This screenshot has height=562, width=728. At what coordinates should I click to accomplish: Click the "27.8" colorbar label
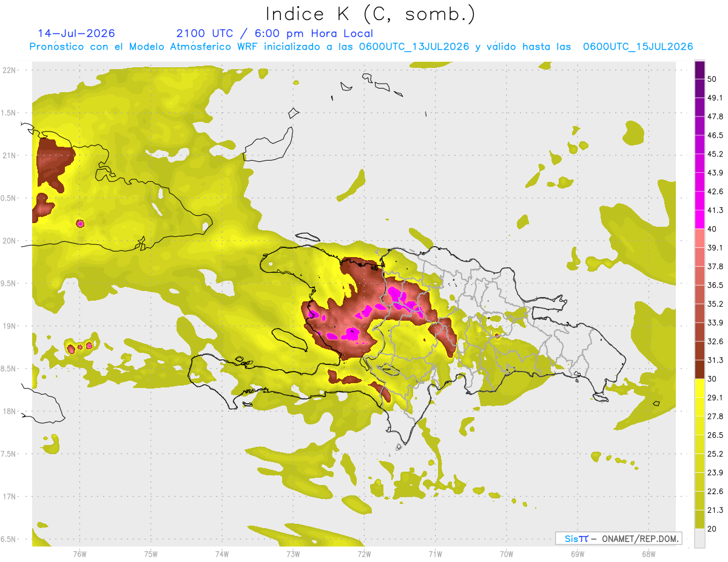point(715,416)
